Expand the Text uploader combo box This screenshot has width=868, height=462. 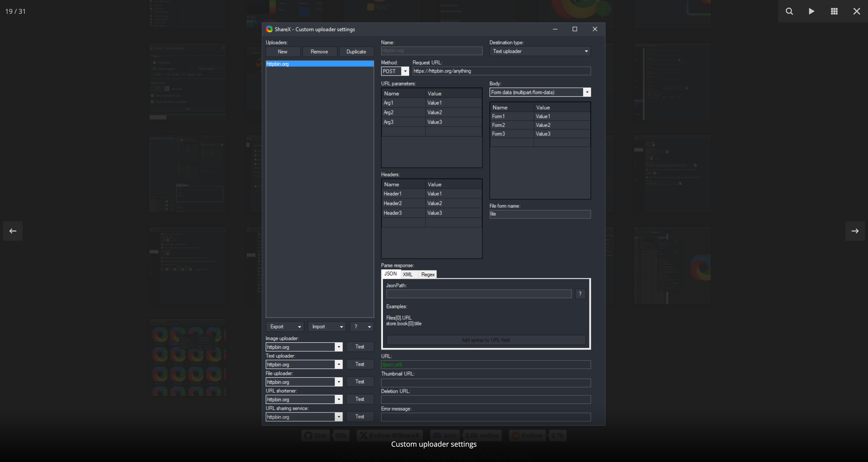[x=339, y=365]
